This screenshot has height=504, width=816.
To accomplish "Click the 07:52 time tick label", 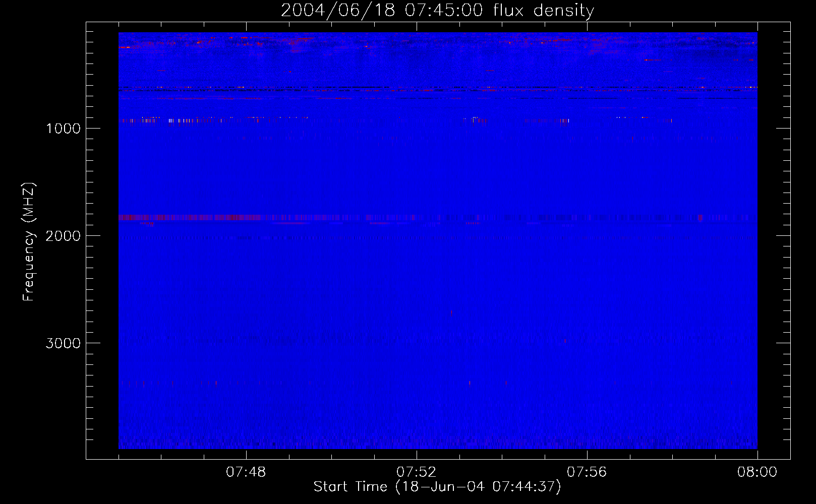I will point(417,472).
